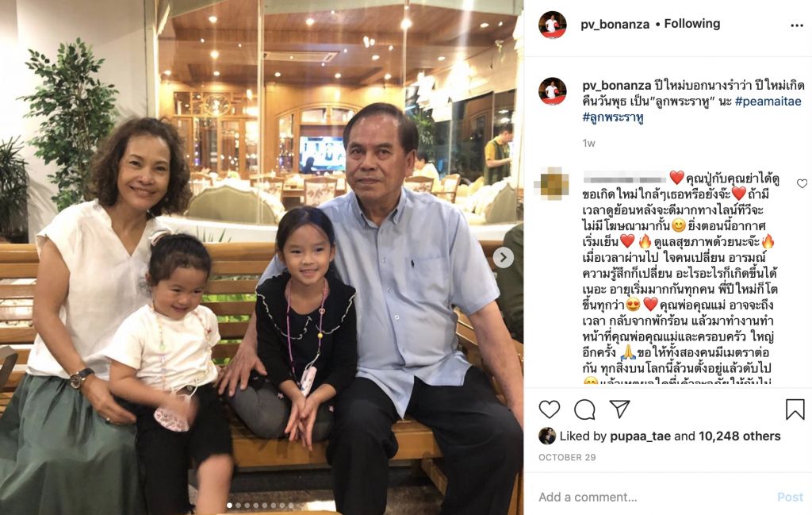Open the pupaa_tae profile link
Viewport: 812px width, 515px height.
[x=640, y=436]
